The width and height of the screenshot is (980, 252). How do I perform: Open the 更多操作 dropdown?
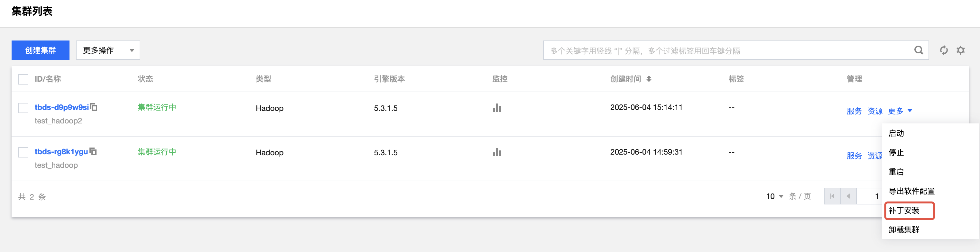[108, 50]
